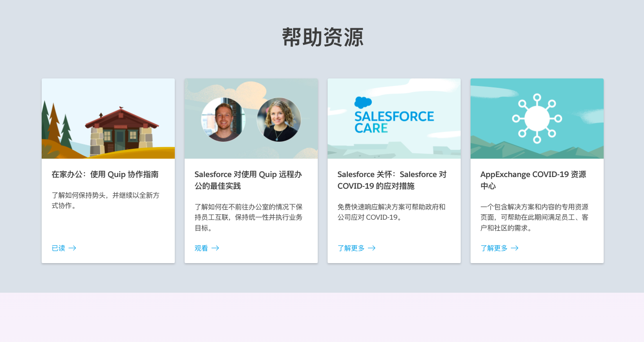Click the arrow icon next to 观看
Image resolution: width=644 pixels, height=342 pixels.
coord(215,248)
